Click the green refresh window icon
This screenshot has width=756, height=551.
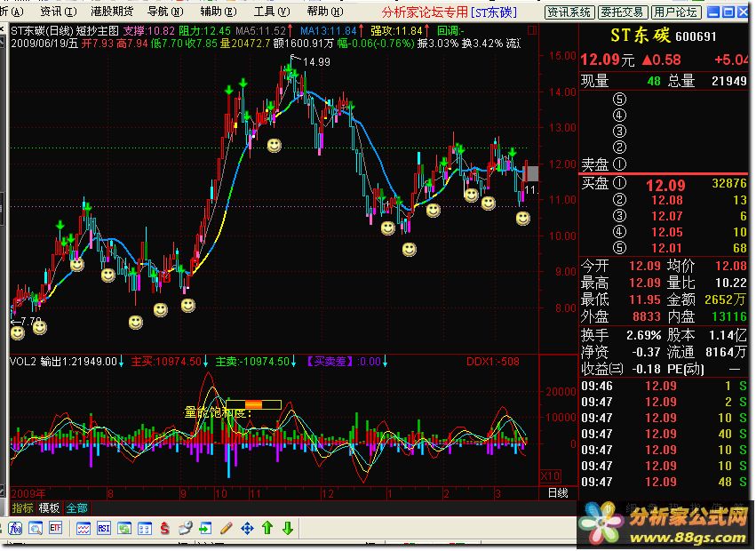click(123, 528)
